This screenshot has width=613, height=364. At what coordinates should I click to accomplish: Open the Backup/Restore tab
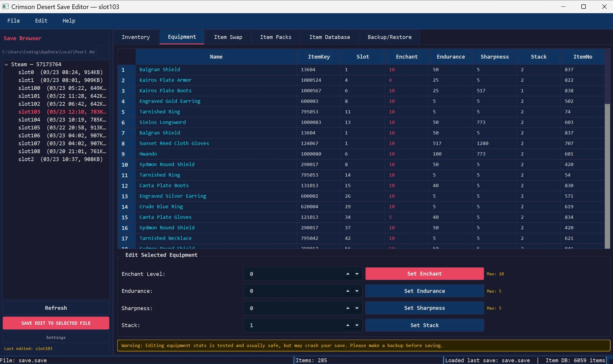389,37
